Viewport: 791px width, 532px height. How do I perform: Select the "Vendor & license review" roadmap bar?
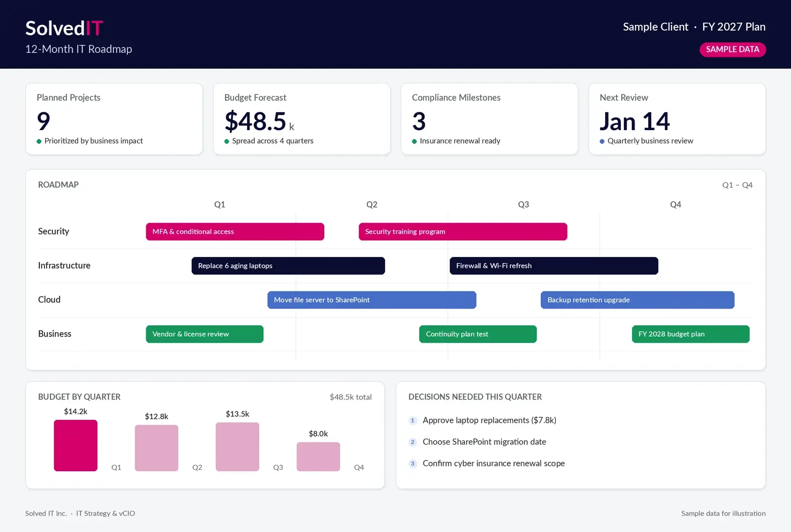[x=205, y=334]
